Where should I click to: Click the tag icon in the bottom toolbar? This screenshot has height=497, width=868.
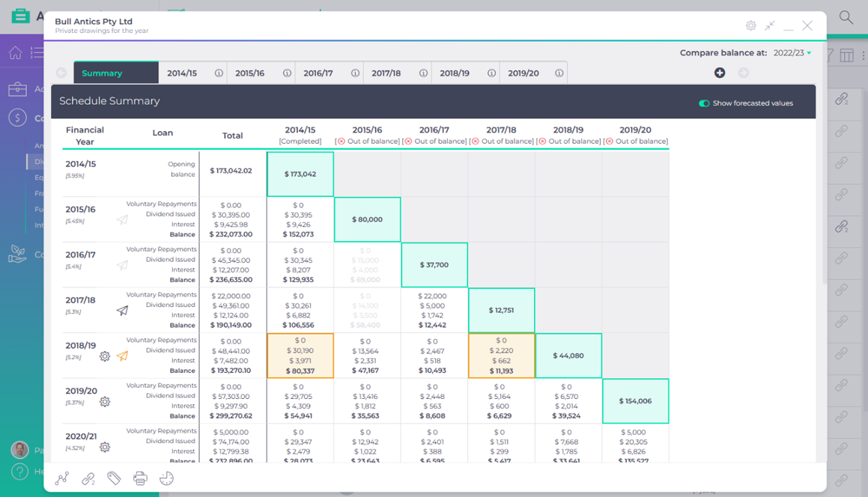click(x=114, y=478)
